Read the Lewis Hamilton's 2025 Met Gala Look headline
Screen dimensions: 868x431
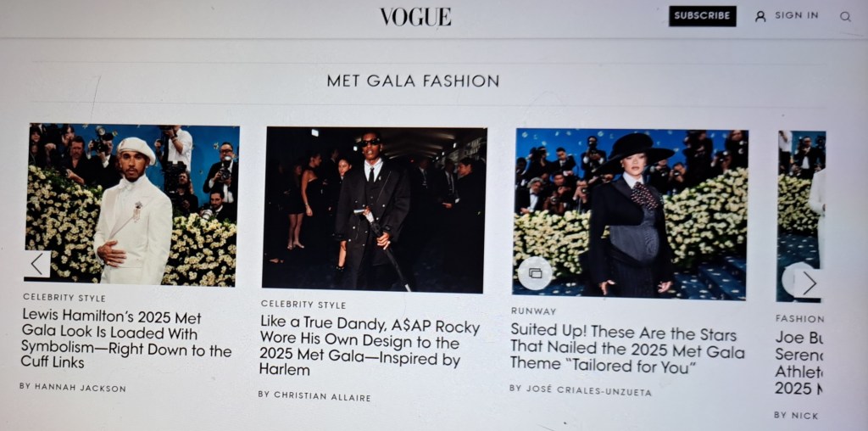(126, 339)
